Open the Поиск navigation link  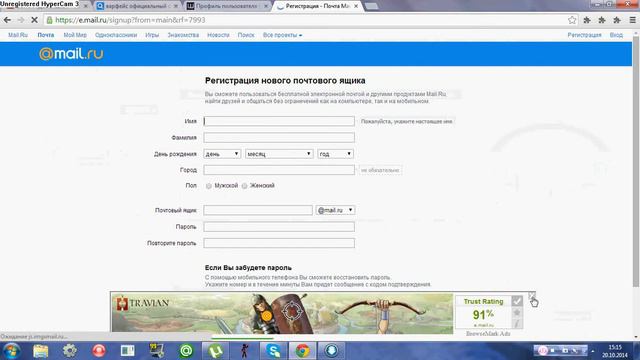click(x=246, y=35)
